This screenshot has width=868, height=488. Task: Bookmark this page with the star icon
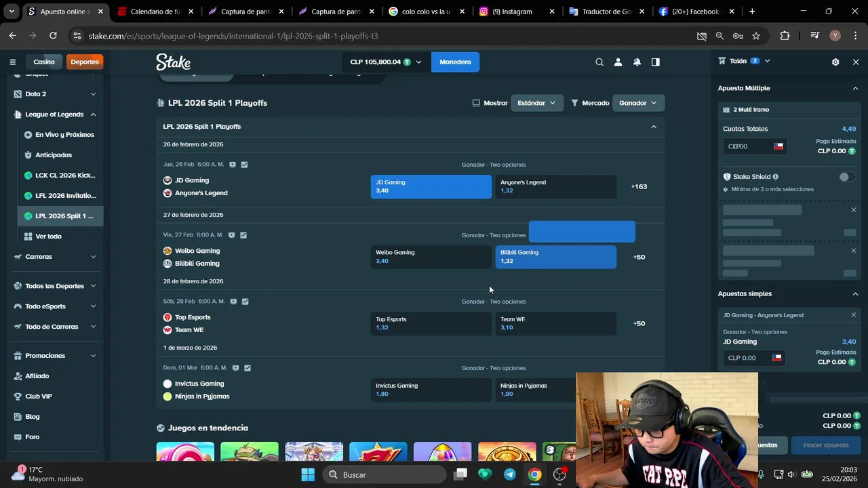(756, 36)
